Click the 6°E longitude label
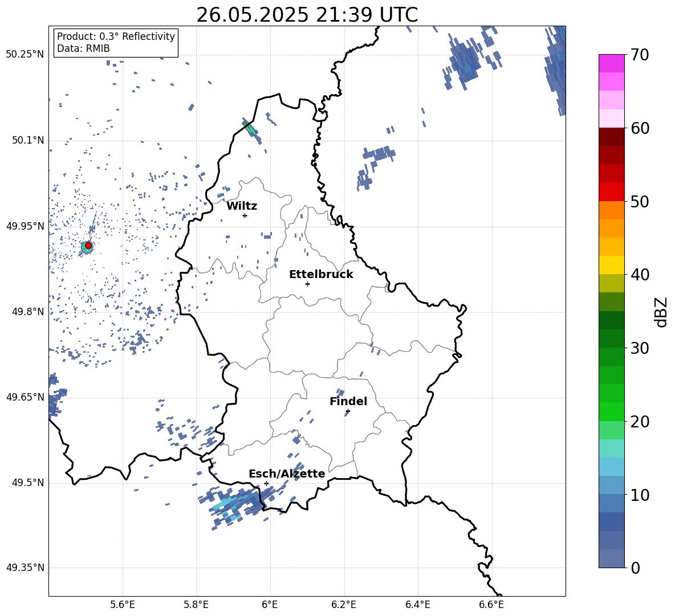The height and width of the screenshot is (616, 675). point(270,605)
